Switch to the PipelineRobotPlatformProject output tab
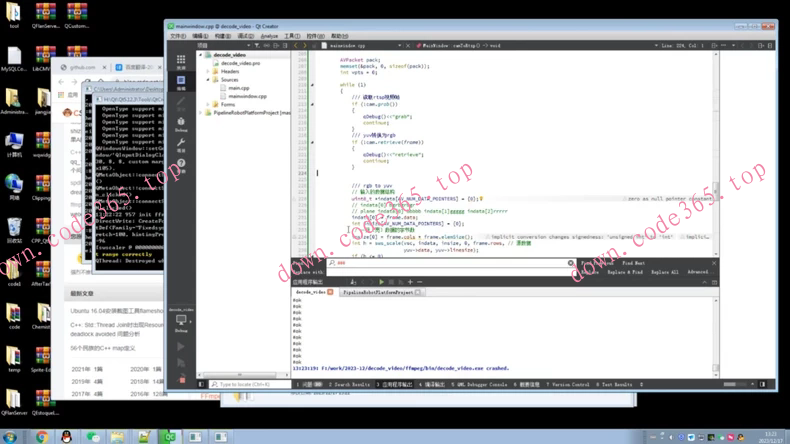Image resolution: width=790 pixels, height=444 pixels. [378, 292]
